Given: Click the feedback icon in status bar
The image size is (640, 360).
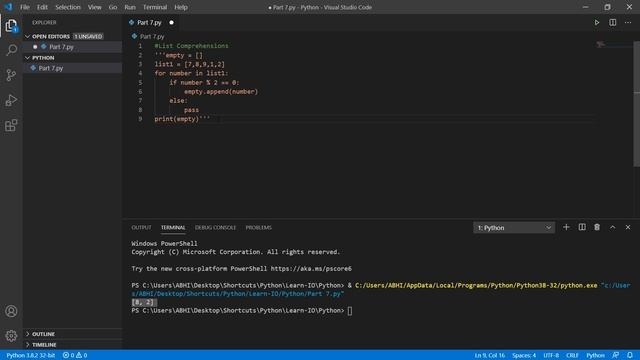Looking at the screenshot, I should (x=616, y=355).
